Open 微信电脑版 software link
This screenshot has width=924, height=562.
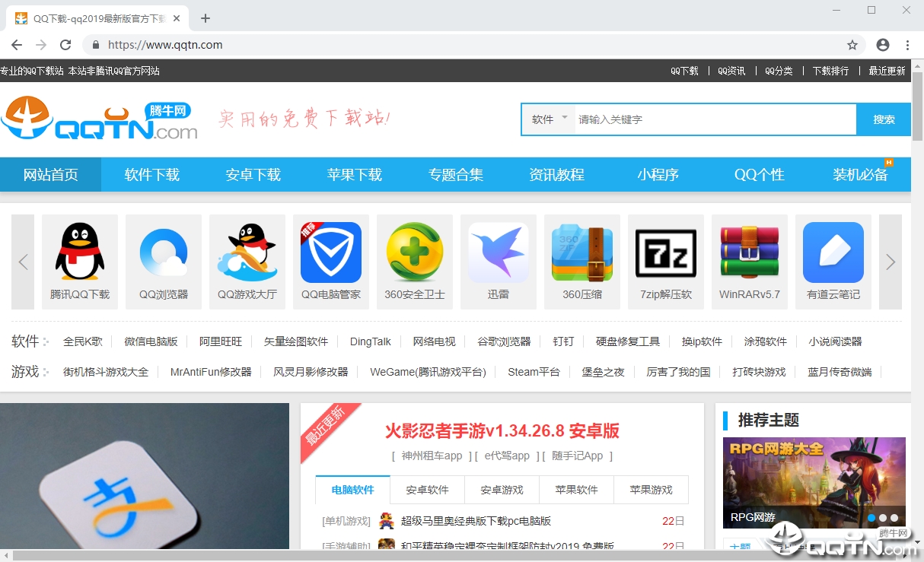click(x=151, y=341)
